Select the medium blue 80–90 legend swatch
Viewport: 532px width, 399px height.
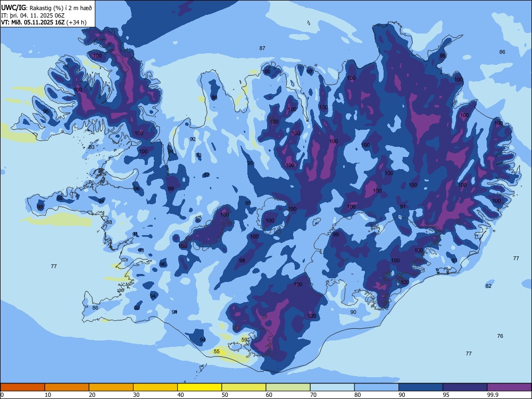377,387
